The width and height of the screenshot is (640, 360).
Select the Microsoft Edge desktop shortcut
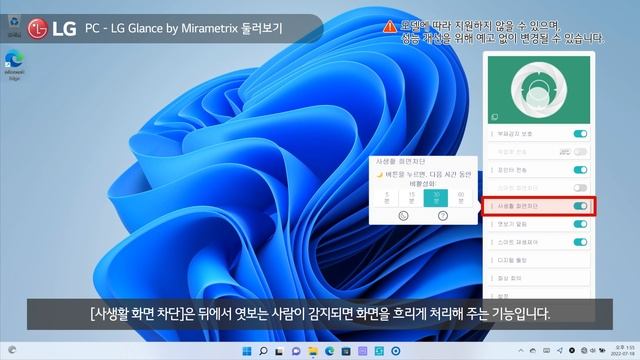click(x=14, y=64)
